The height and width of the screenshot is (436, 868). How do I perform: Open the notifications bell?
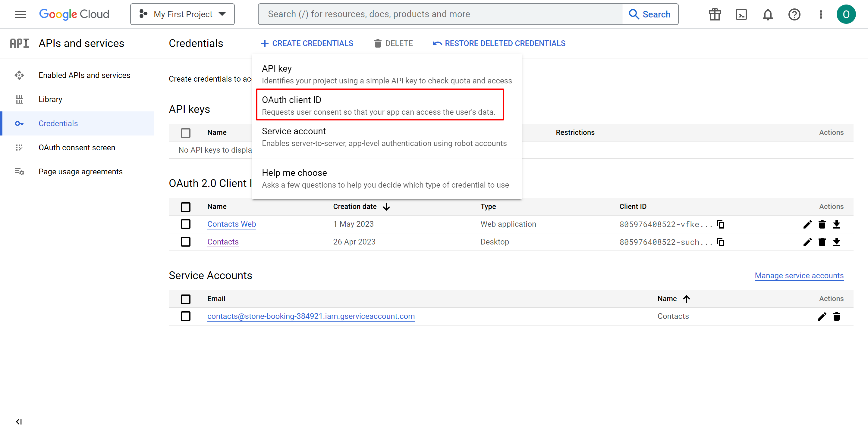[768, 14]
